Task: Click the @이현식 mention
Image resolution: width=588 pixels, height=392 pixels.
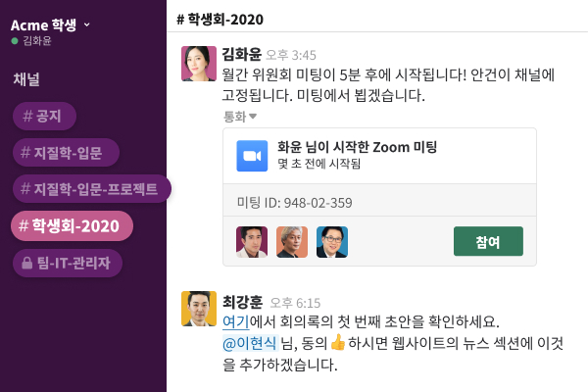Action: (249, 343)
